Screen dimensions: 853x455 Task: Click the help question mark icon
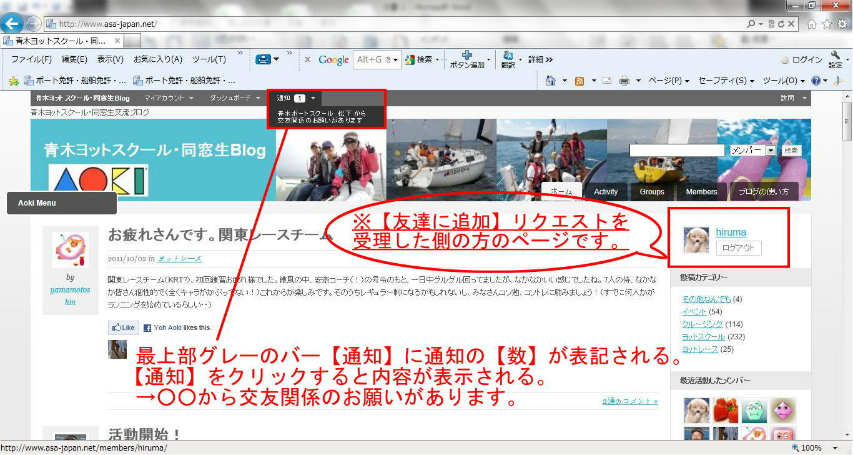tap(815, 81)
